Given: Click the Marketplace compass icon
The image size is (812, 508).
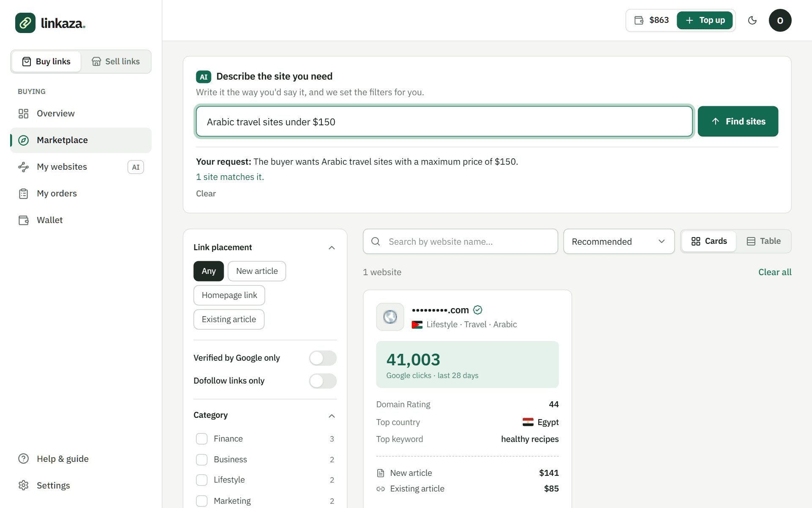Looking at the screenshot, I should pos(23,140).
